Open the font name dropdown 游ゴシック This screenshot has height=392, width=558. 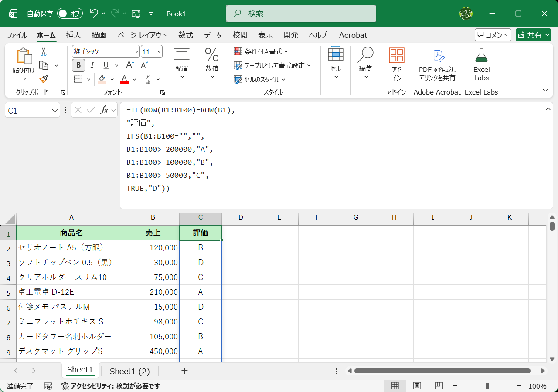point(136,51)
